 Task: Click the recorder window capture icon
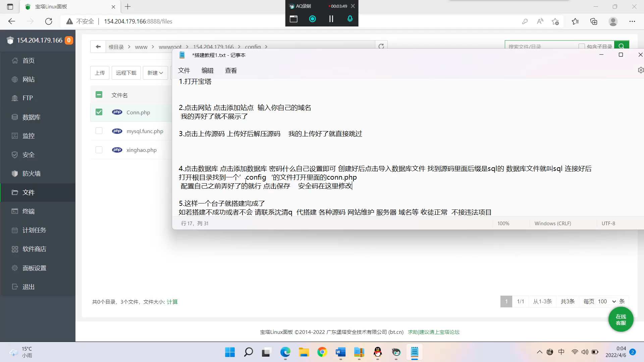[293, 19]
